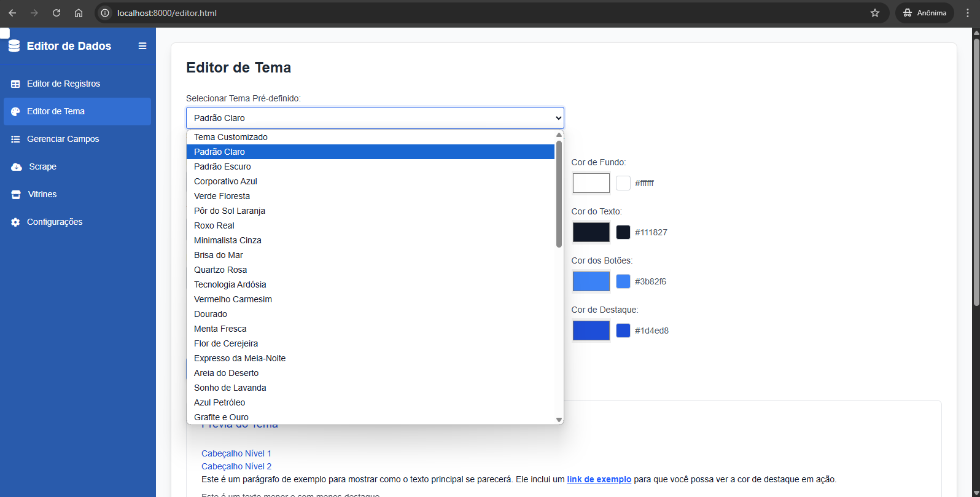Click the Gerenciar Campos list icon
This screenshot has width=980, height=497.
(15, 139)
